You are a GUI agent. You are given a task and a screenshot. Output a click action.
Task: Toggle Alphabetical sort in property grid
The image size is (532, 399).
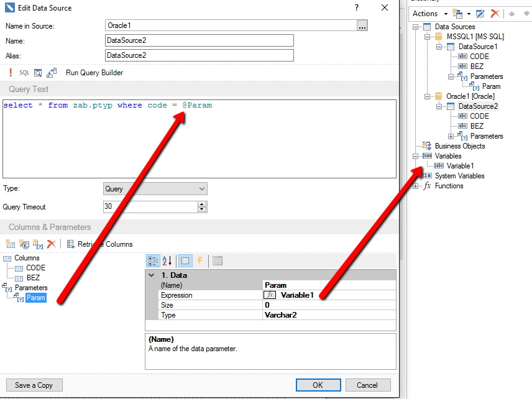[x=167, y=261]
